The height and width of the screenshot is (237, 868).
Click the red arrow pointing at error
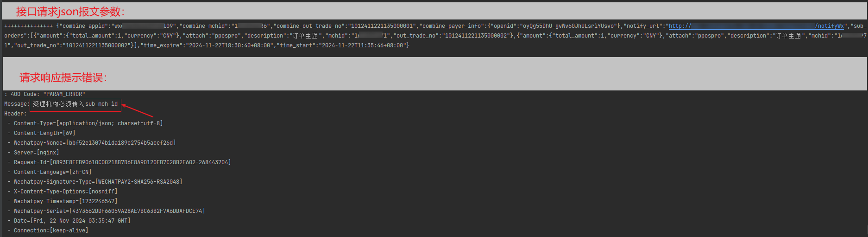[138, 110]
